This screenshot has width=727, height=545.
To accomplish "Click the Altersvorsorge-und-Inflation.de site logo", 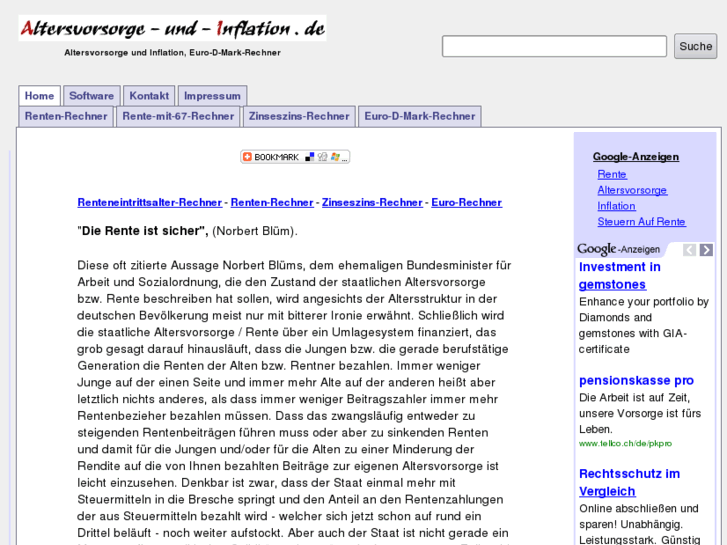I will click(x=172, y=28).
